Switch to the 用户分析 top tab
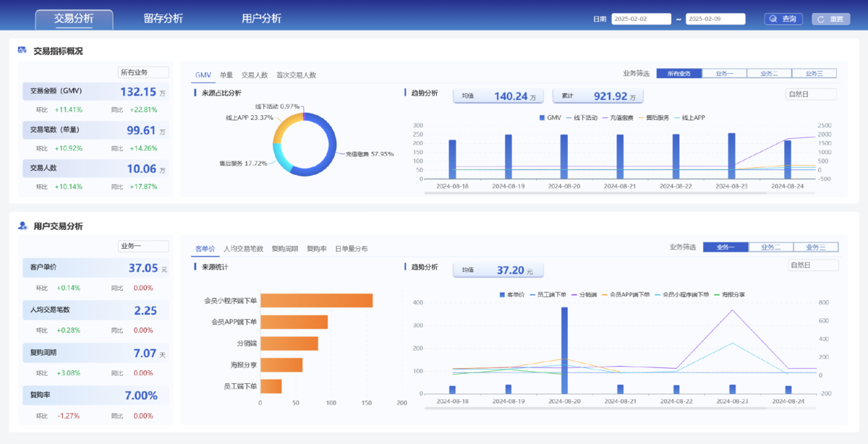Screen dimensions: 868x444 262,19
